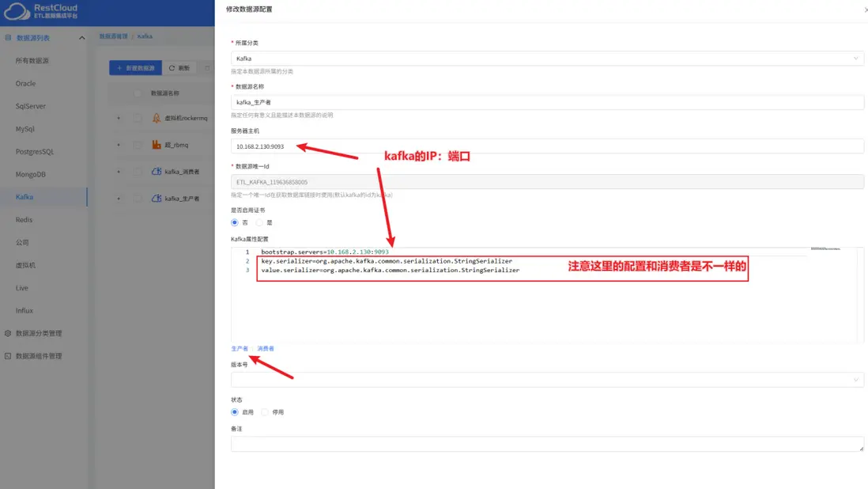Expand the kafka_生产者 row
The image size is (868, 489).
(x=119, y=199)
